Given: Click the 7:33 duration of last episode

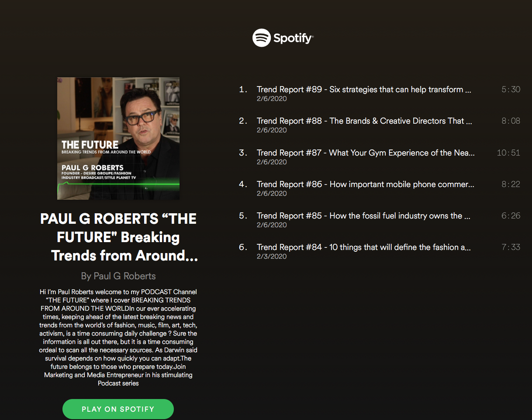Looking at the screenshot, I should pos(511,247).
